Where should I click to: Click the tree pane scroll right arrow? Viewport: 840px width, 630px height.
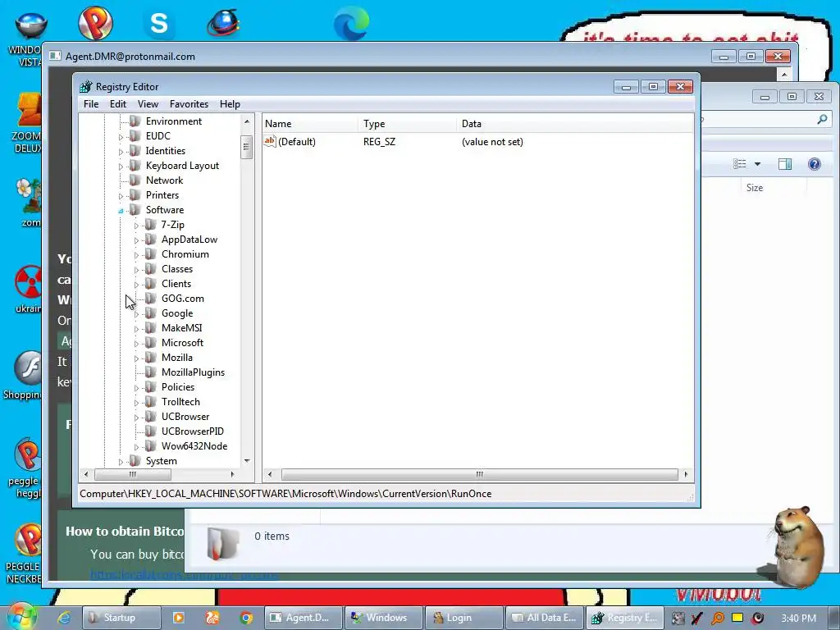[x=232, y=474]
